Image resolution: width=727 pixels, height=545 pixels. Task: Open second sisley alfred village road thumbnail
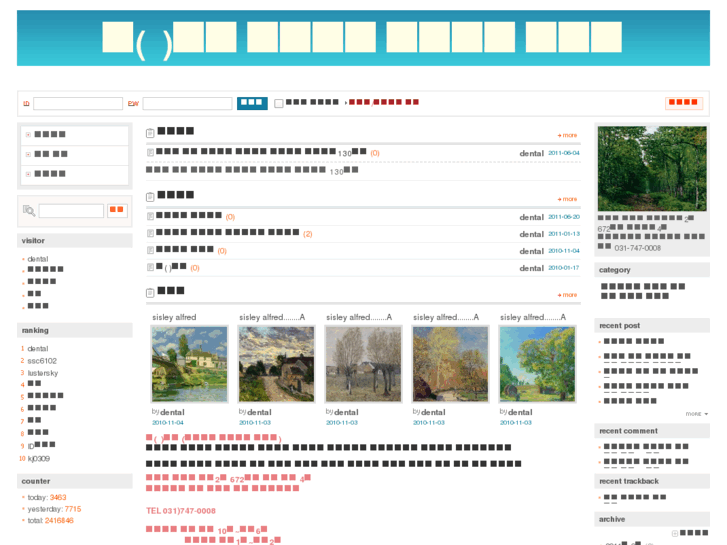[276, 364]
